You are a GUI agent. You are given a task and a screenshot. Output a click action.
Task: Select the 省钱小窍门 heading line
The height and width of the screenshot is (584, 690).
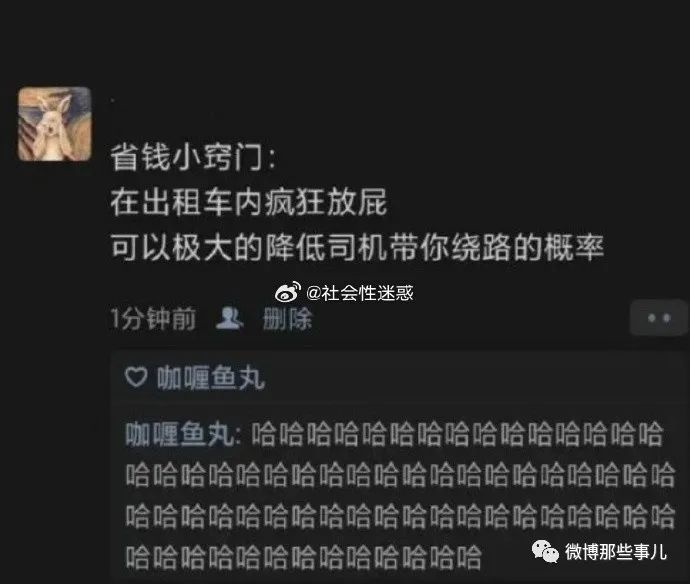click(x=194, y=158)
